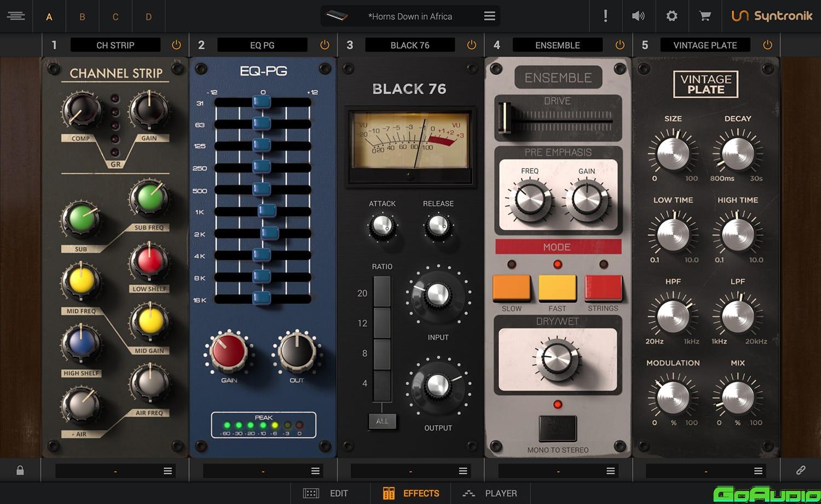Open the hamburger menu at top left
This screenshot has width=821, height=504.
coord(16,16)
